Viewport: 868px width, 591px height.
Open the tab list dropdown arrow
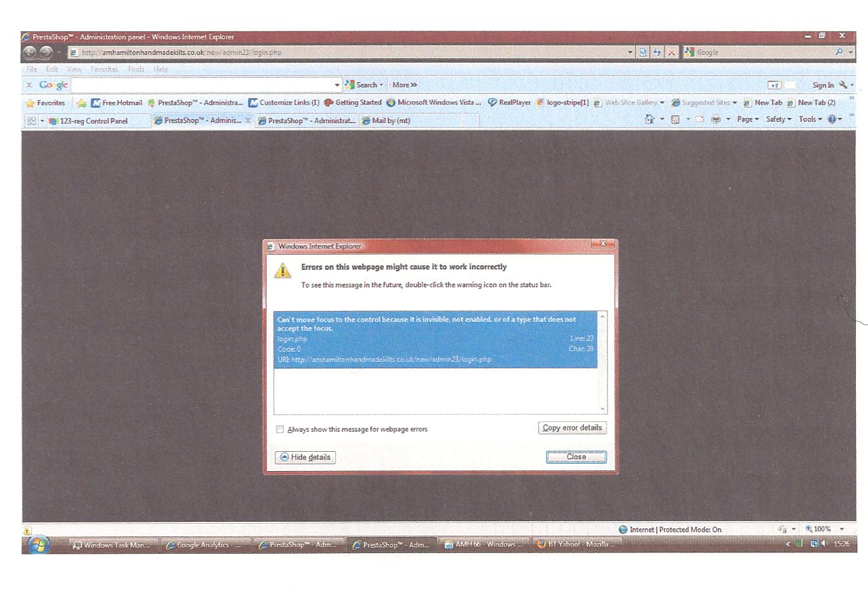click(43, 121)
